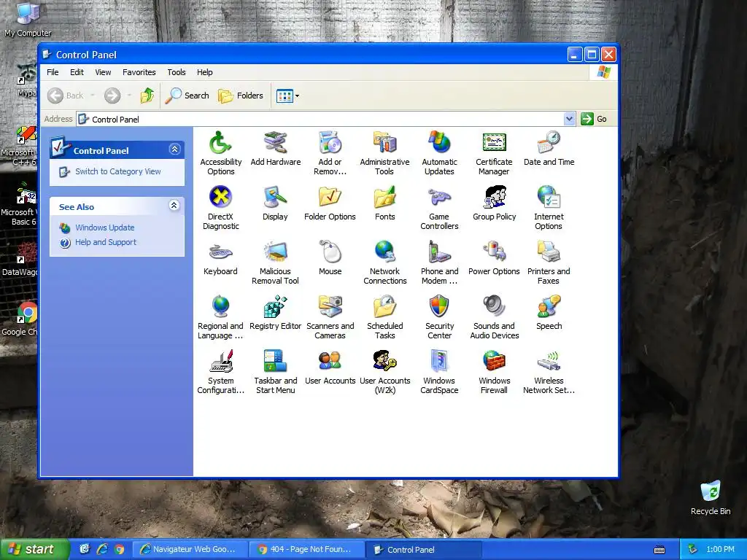Open the 404 Page Not Found taskbar item
Viewport: 747px width, 560px height.
coord(306,549)
